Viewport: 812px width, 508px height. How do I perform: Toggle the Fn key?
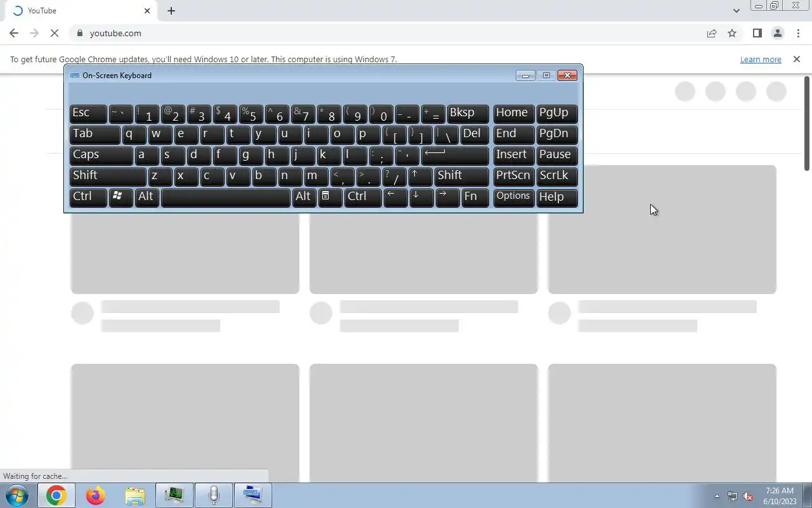[x=475, y=197]
